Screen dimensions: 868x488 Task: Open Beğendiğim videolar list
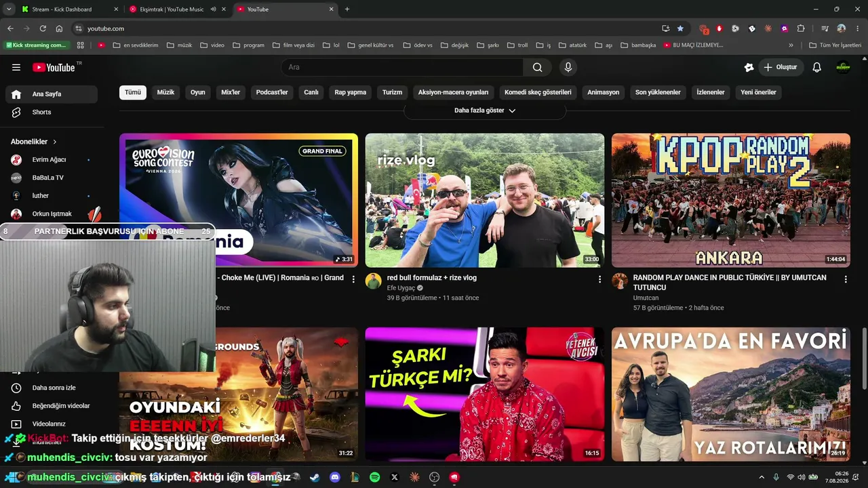point(52,406)
